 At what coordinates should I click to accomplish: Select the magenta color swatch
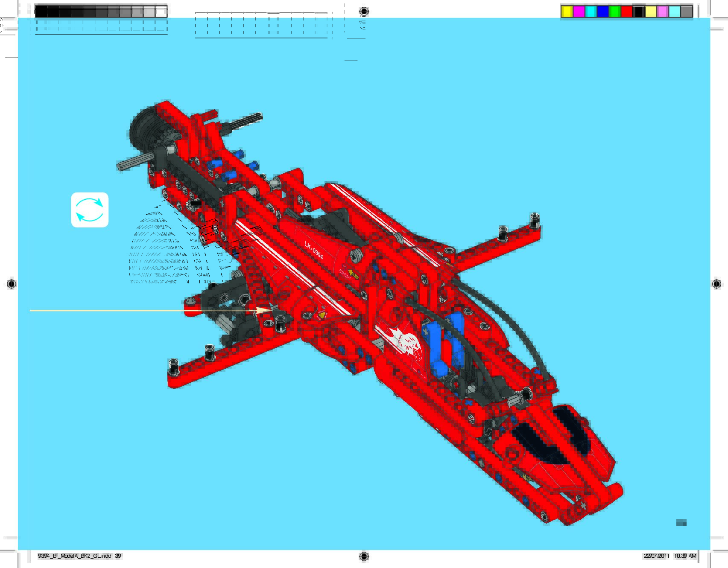coord(579,12)
